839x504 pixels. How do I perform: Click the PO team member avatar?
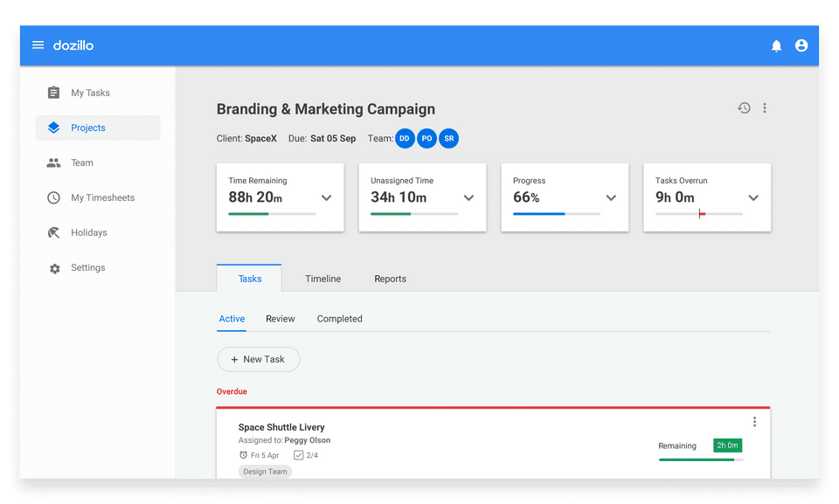click(x=426, y=139)
